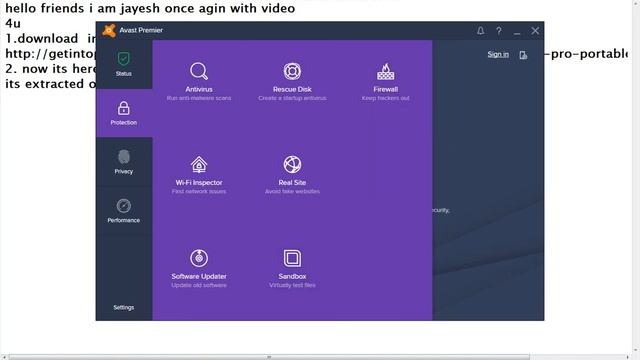Click 'Find network issues' subtitle text
The width and height of the screenshot is (640, 360).
(x=199, y=191)
